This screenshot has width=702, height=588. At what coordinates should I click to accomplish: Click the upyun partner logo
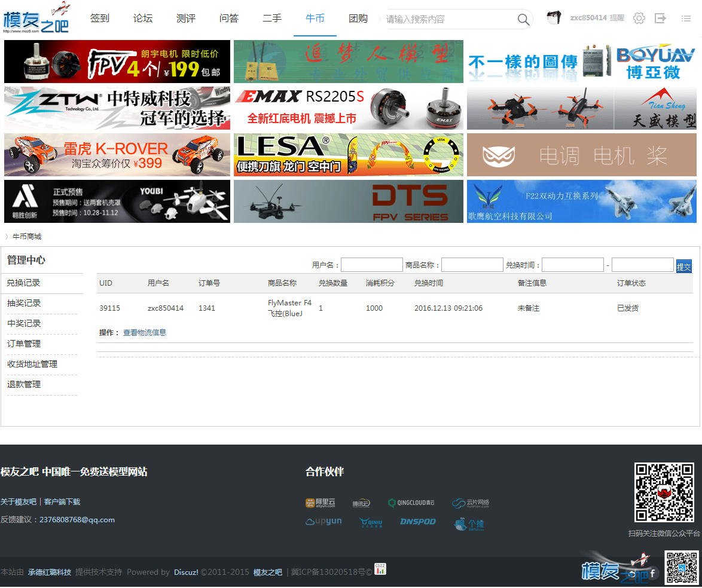tap(323, 522)
